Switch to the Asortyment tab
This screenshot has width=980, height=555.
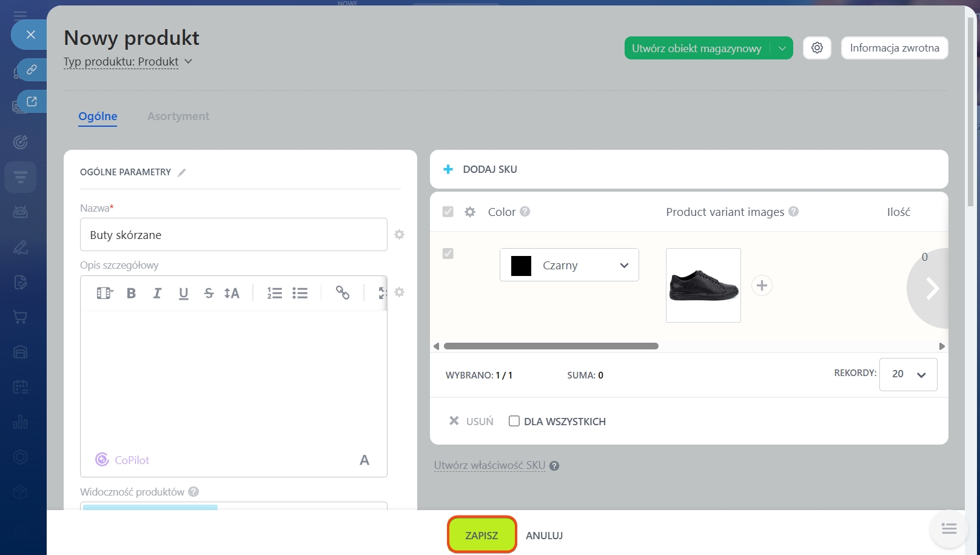[178, 116]
